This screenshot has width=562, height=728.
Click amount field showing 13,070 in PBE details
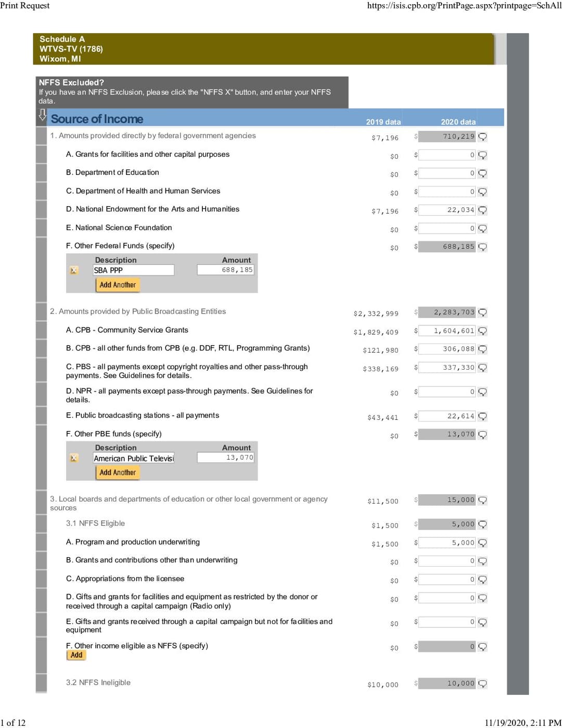click(225, 458)
